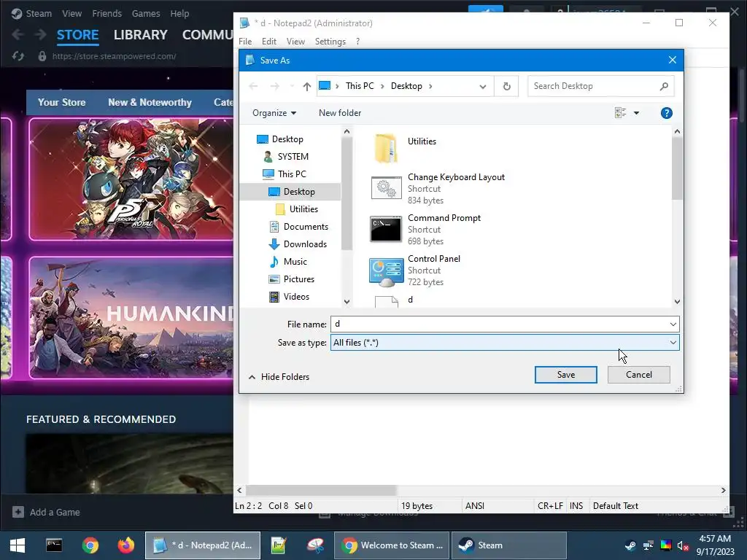
Task: Open Steam menu in Steam window
Action: (39, 13)
